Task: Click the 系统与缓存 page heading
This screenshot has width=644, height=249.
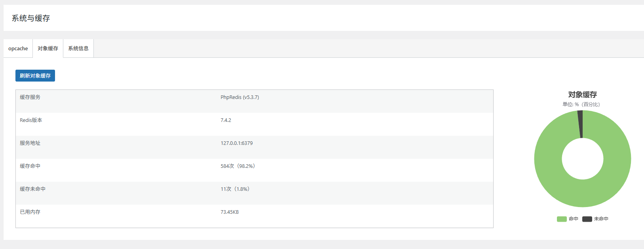Action: pyautogui.click(x=31, y=18)
